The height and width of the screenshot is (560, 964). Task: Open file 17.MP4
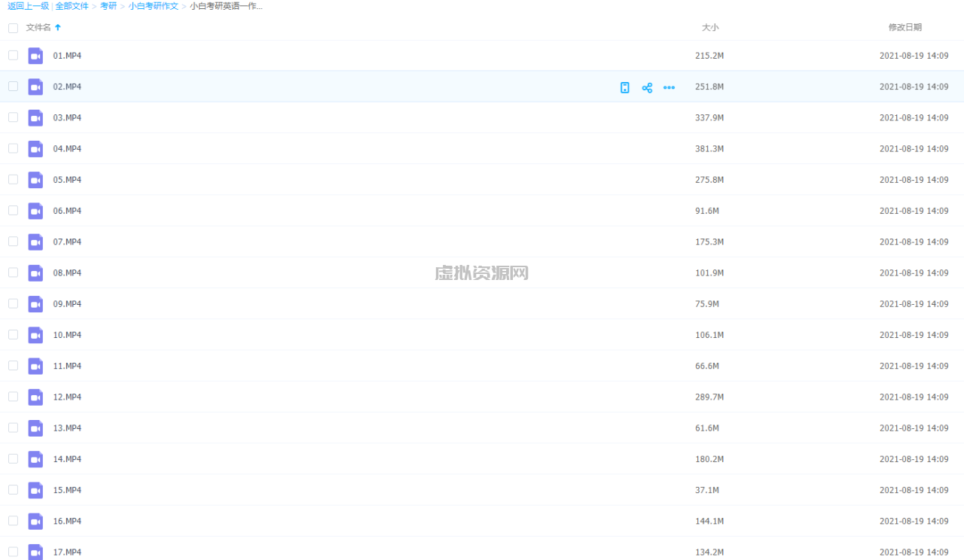tap(67, 552)
